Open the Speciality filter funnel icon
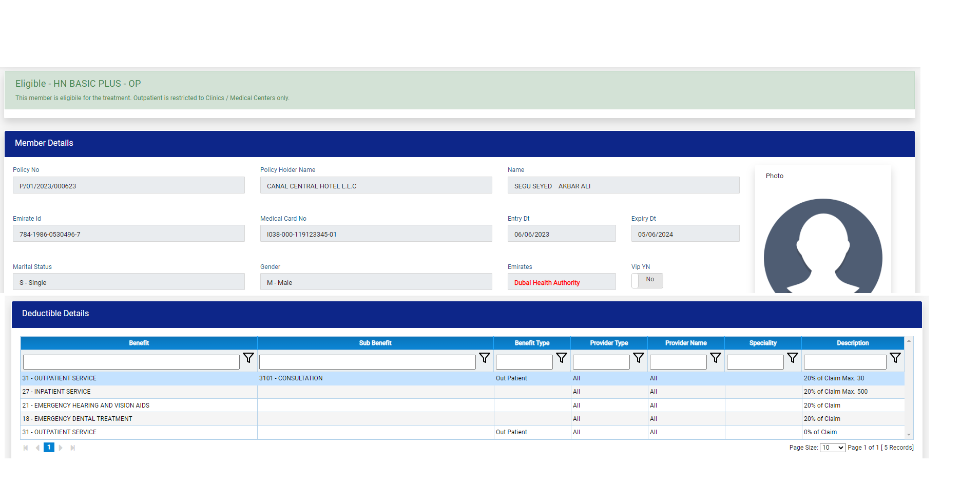 [792, 358]
